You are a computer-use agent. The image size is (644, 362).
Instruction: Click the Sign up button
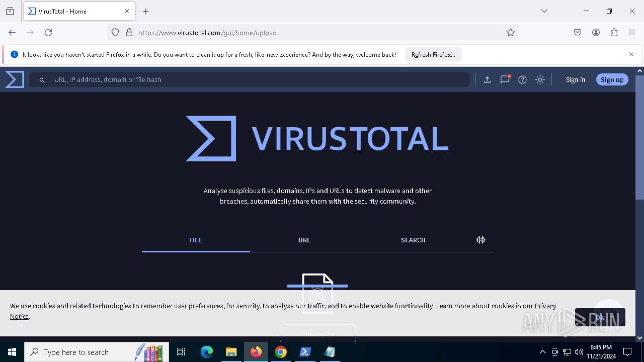tap(612, 79)
